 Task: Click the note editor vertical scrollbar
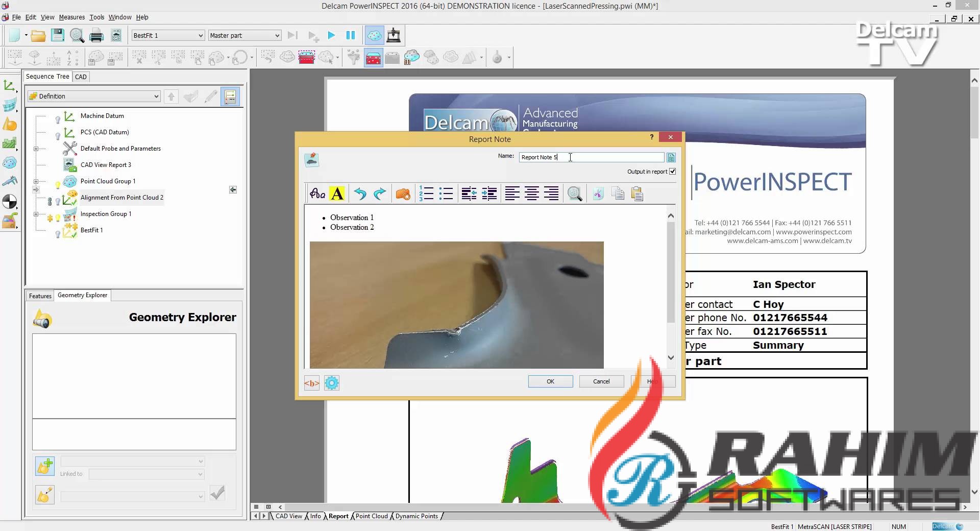671,286
